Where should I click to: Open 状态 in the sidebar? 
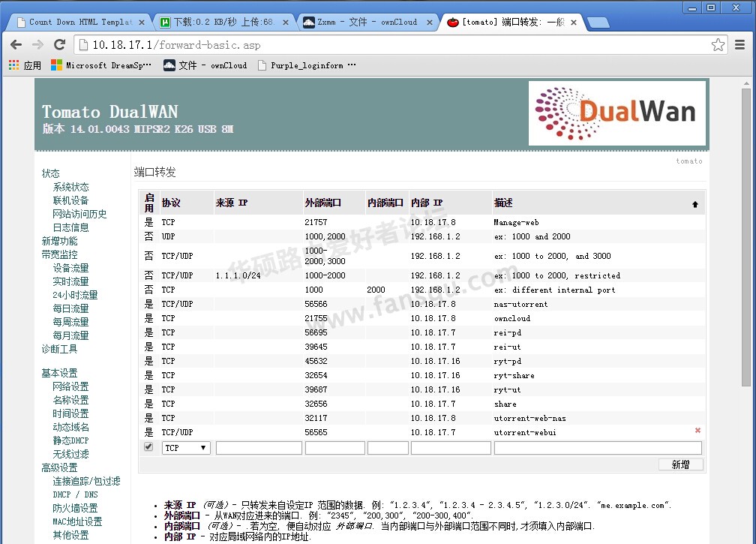point(51,173)
